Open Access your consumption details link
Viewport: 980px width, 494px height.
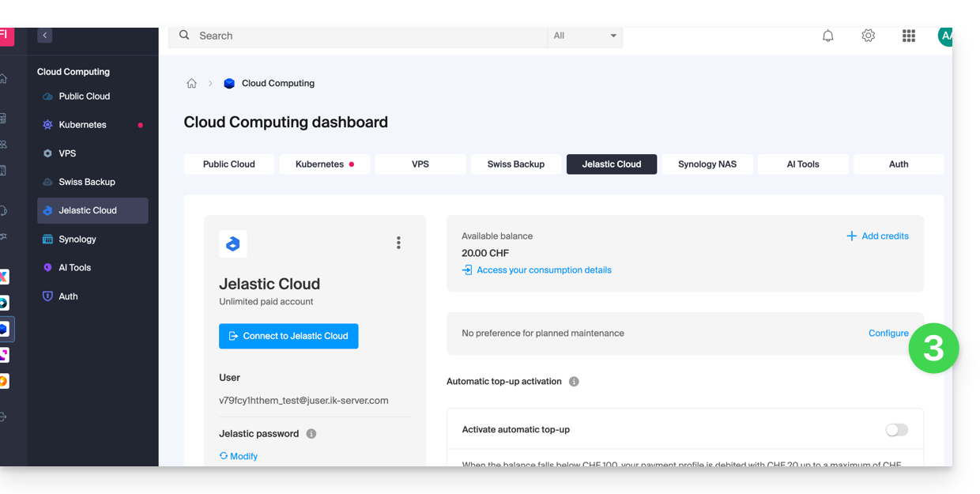pos(537,270)
